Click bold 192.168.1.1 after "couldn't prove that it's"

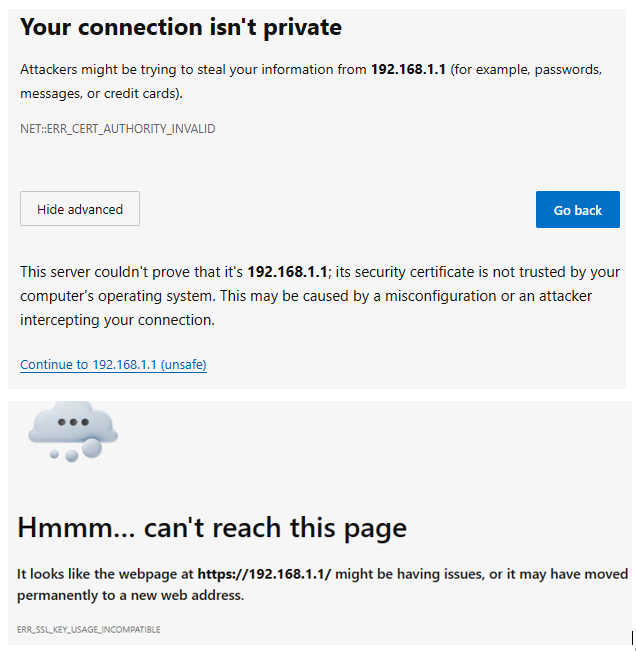click(x=287, y=272)
